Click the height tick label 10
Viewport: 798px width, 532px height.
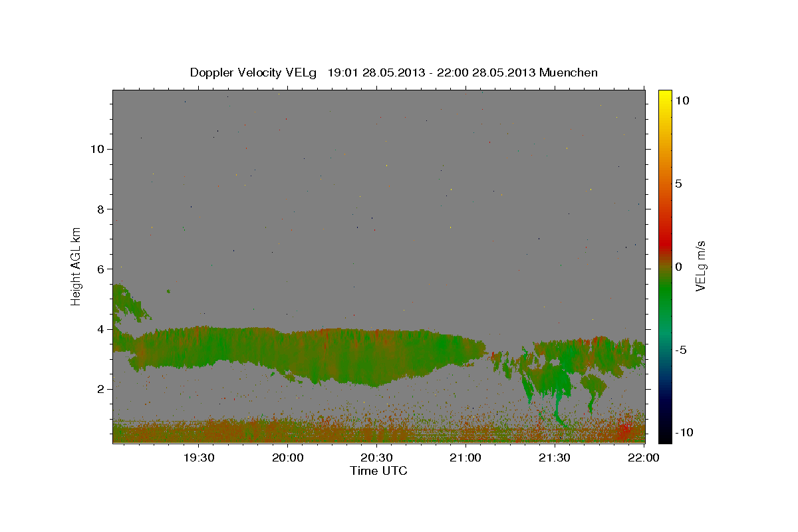98,149
